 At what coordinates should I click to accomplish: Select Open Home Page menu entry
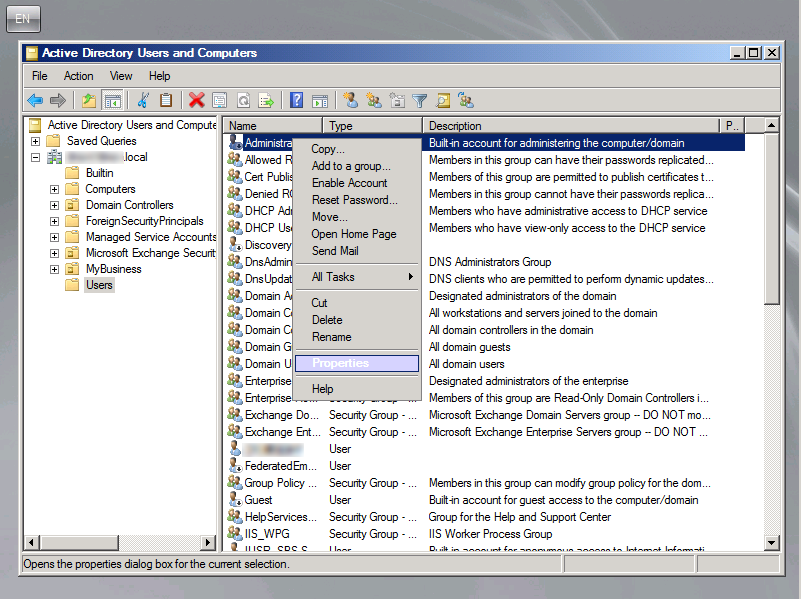357,234
